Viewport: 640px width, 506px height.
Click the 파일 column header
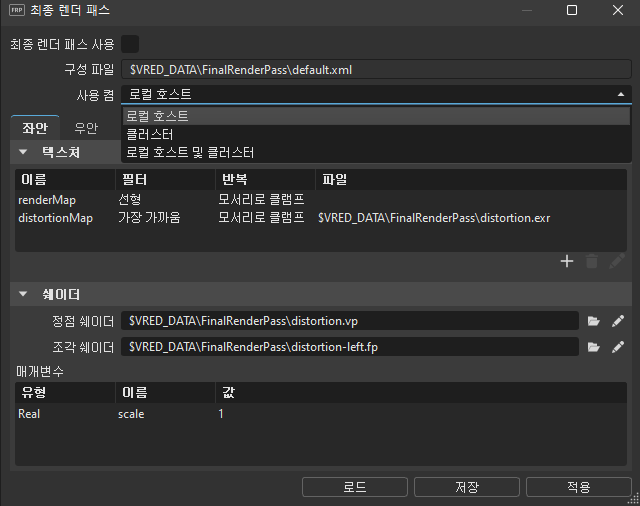(471, 180)
